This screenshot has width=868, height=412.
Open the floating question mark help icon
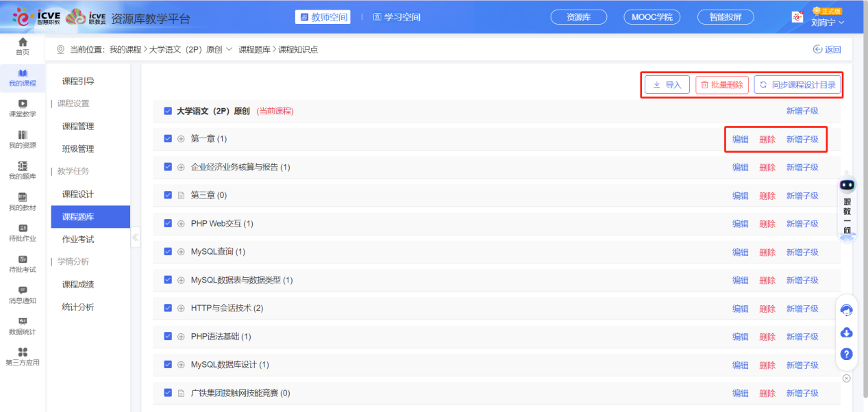pos(847,354)
